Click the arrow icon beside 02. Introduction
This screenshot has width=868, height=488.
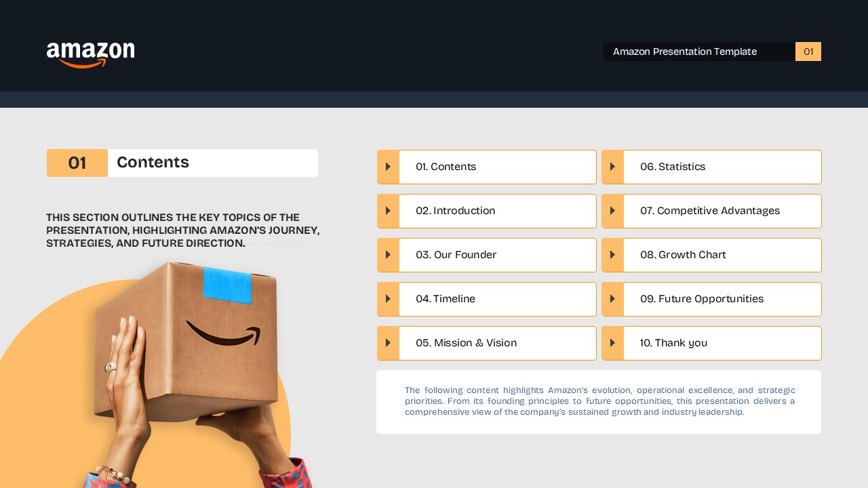388,211
